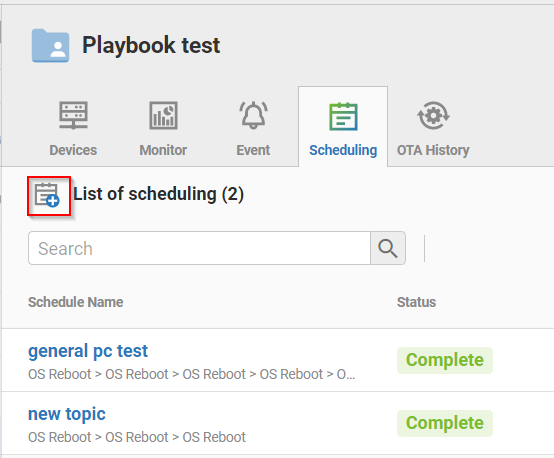Select the OTA History tab
The image size is (554, 458).
pos(433,150)
